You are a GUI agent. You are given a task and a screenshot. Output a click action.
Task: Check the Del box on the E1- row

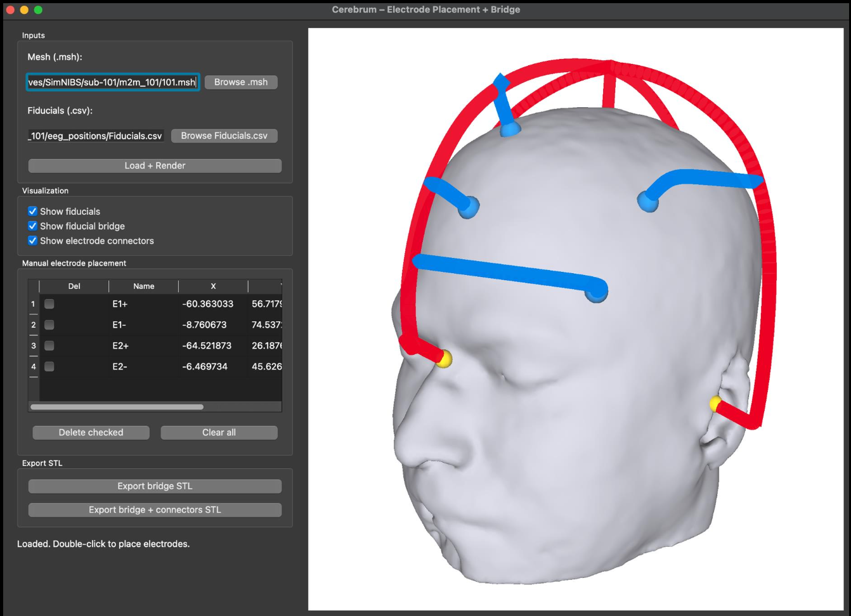(x=49, y=324)
